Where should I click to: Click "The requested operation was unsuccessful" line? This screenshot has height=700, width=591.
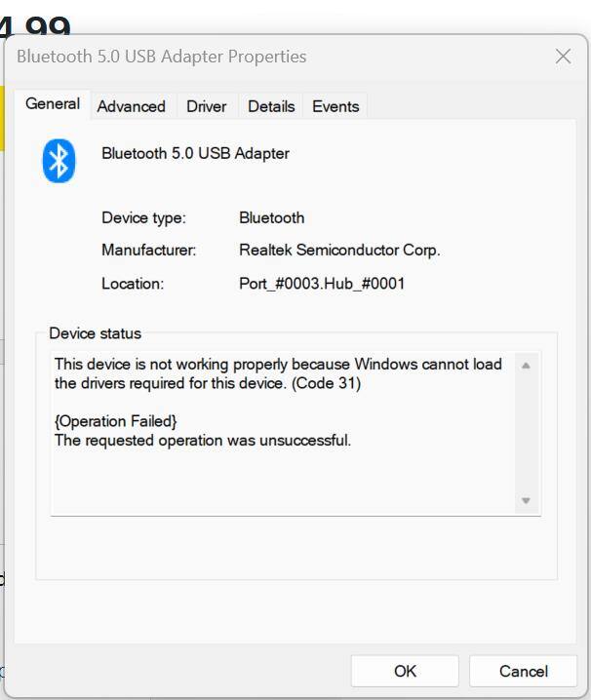click(x=203, y=441)
